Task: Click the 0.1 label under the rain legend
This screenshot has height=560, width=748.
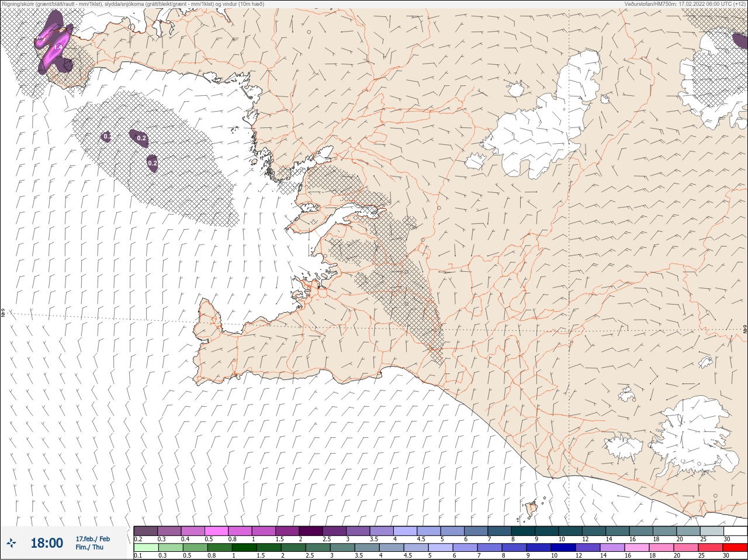Action: coord(138,556)
